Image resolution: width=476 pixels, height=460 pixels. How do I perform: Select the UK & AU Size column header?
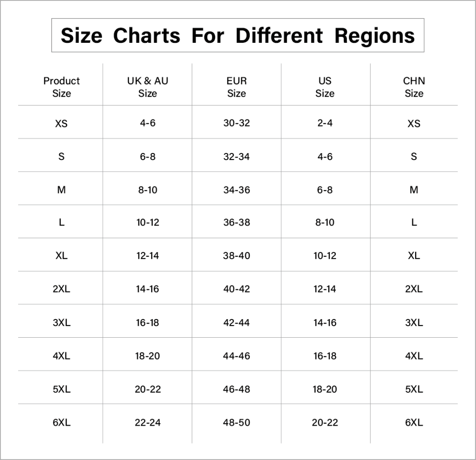147,87
